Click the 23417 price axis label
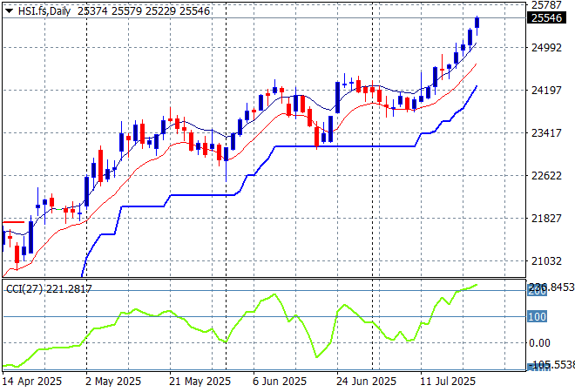 pos(546,132)
